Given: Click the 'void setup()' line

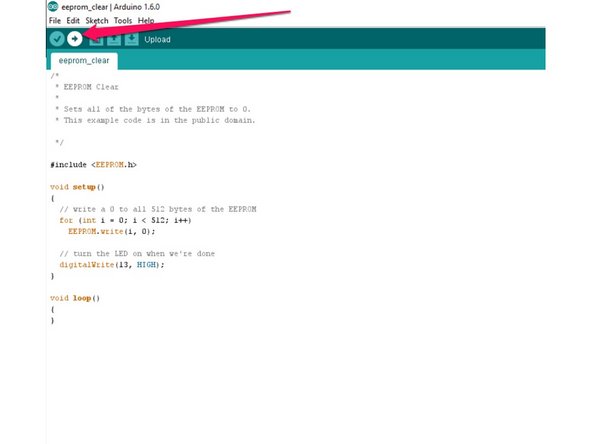Looking at the screenshot, I should click(x=77, y=187).
